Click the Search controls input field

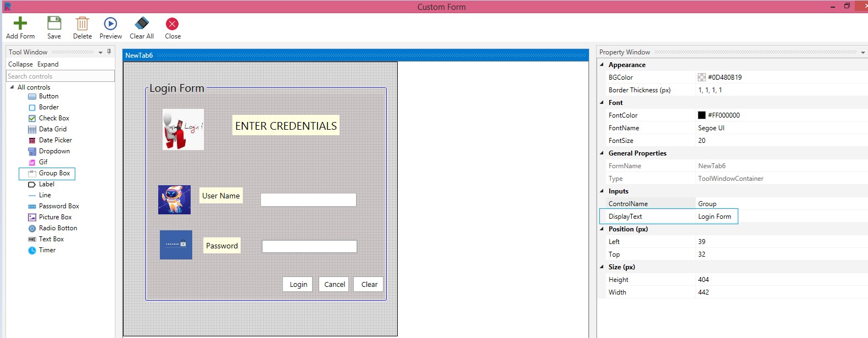(60, 76)
